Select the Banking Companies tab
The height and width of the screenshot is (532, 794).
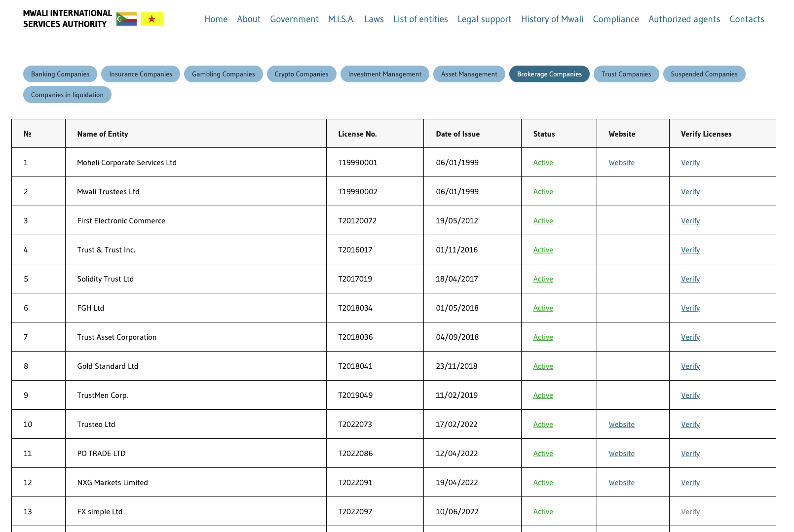click(60, 74)
